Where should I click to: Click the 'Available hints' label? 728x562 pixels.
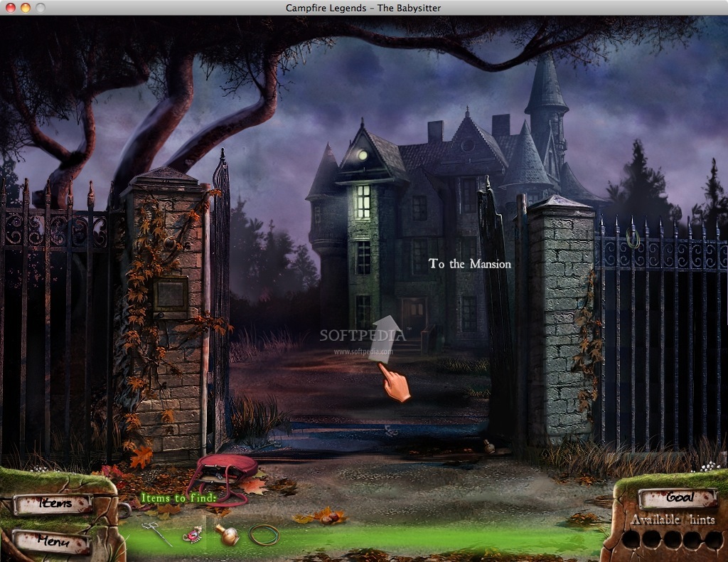673,519
